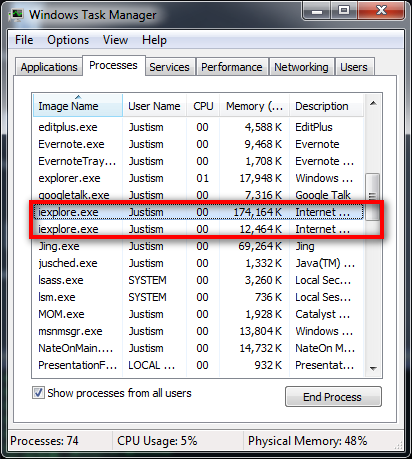The height and width of the screenshot is (459, 412).
Task: Switch to the Services tab
Action: [169, 67]
